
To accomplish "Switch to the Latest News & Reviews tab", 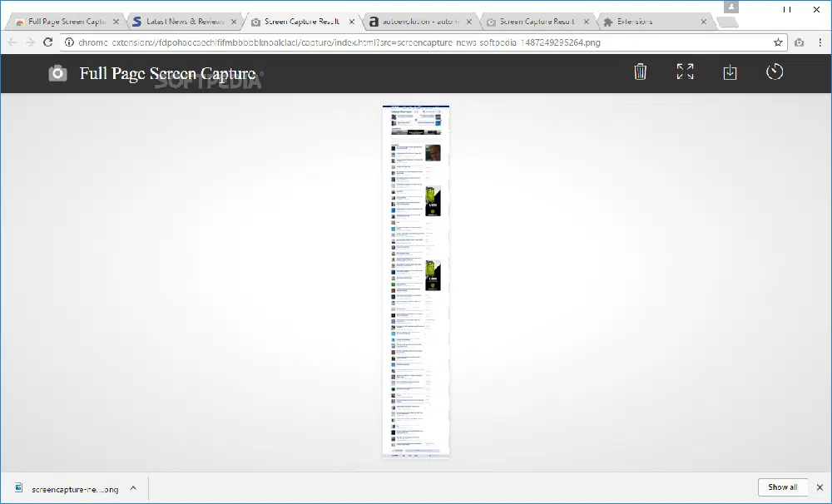I will point(179,22).
